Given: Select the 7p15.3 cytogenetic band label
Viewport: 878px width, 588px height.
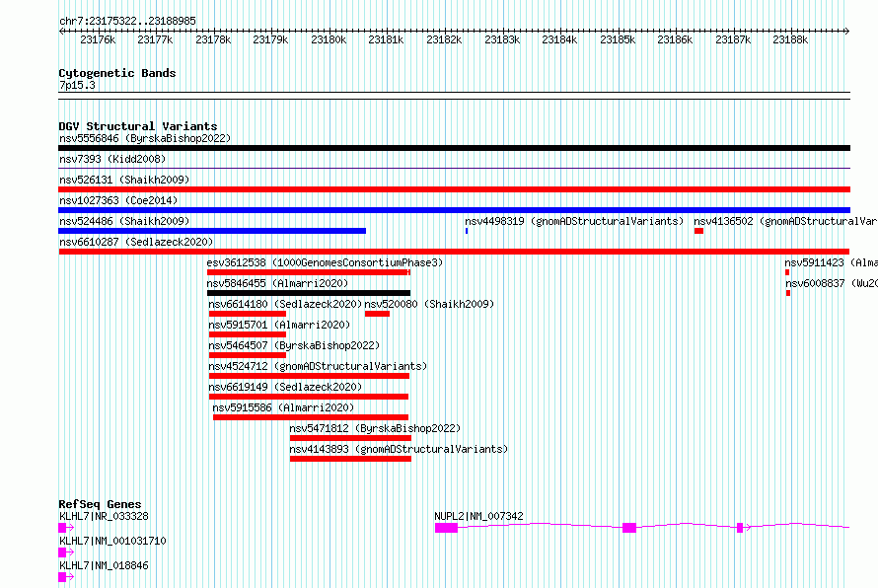Looking at the screenshot, I should pos(77,85).
